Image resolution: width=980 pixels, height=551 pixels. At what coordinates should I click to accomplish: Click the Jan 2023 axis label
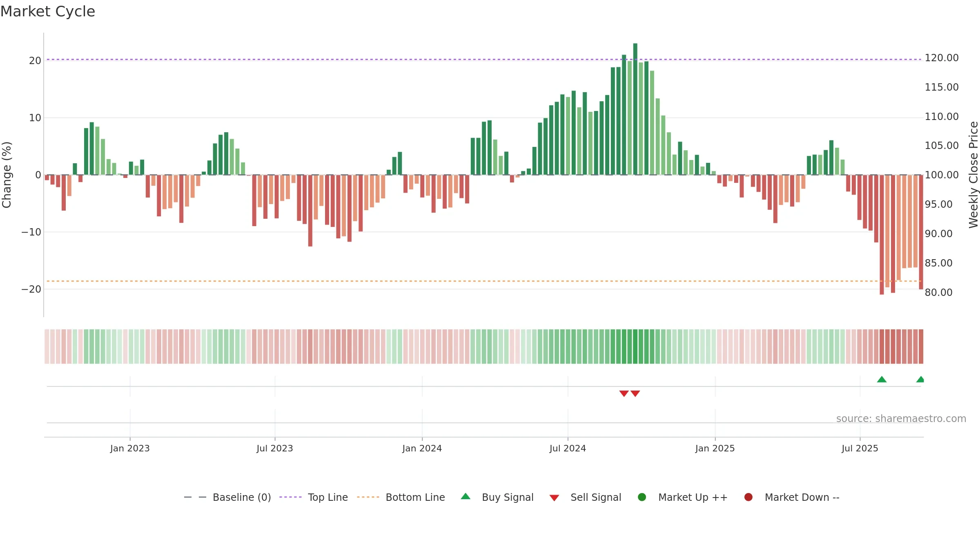[x=130, y=448]
